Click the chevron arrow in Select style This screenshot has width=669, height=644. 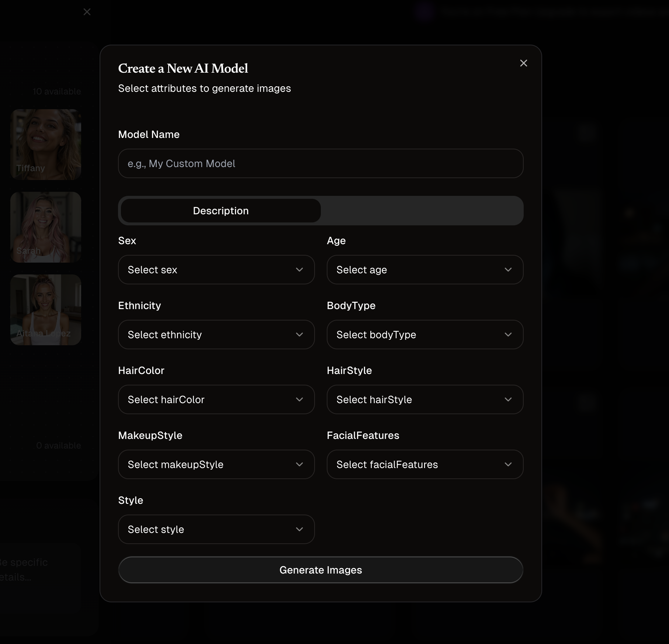pyautogui.click(x=299, y=529)
